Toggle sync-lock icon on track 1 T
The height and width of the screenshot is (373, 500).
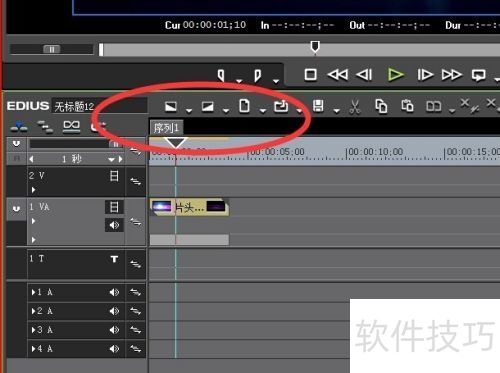[136, 264]
